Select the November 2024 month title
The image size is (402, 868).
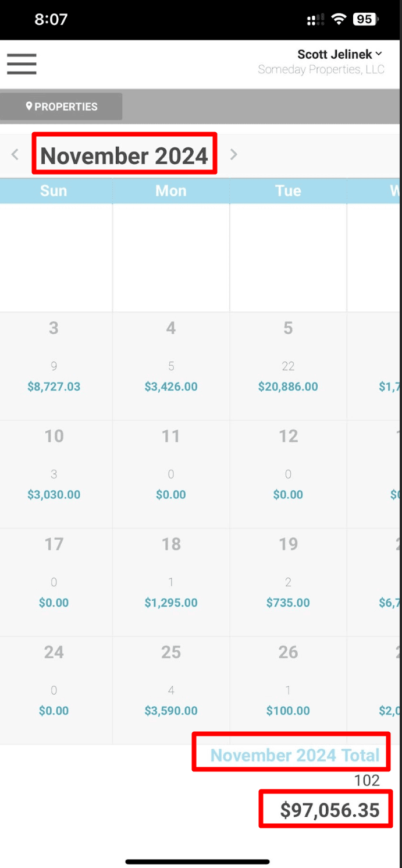tap(124, 156)
